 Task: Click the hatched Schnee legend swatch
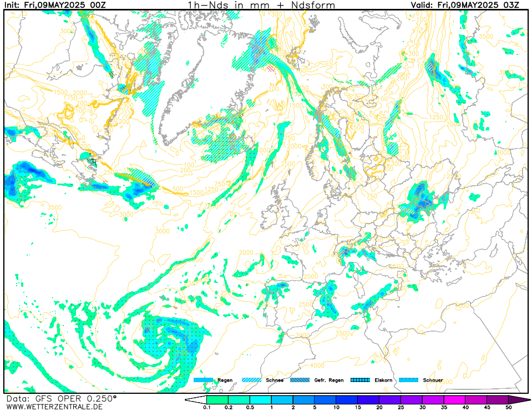[251, 380]
